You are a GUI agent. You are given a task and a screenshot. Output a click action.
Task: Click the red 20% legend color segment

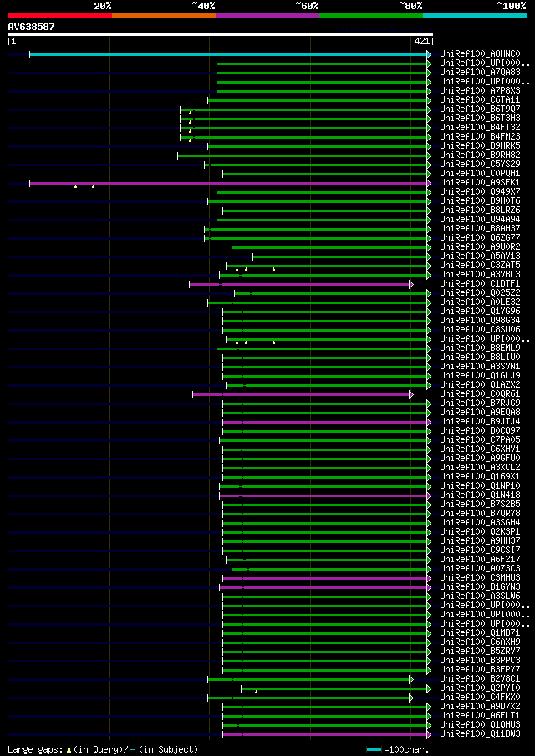tap(60, 15)
